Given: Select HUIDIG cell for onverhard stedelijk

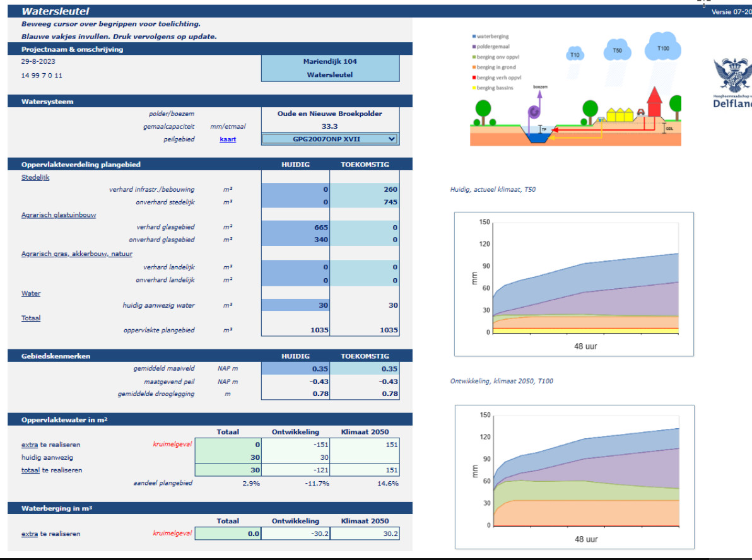Looking at the screenshot, I should [295, 202].
